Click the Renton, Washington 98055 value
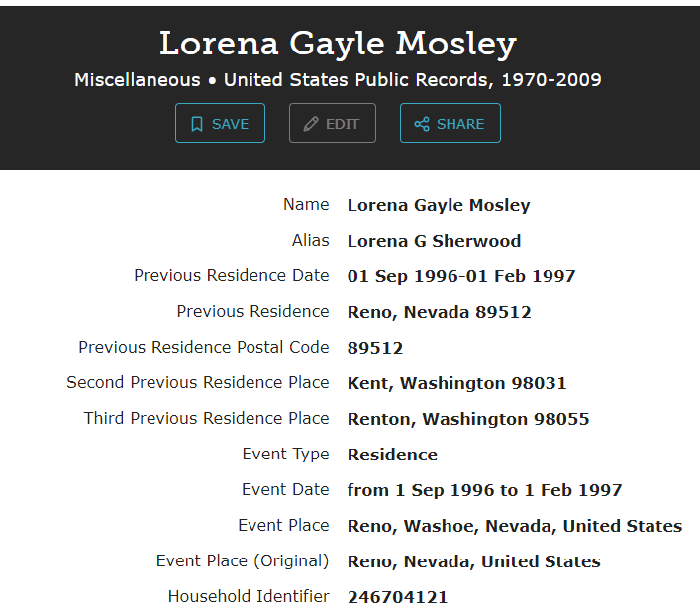Image resolution: width=700 pixels, height=610 pixels. 468,419
